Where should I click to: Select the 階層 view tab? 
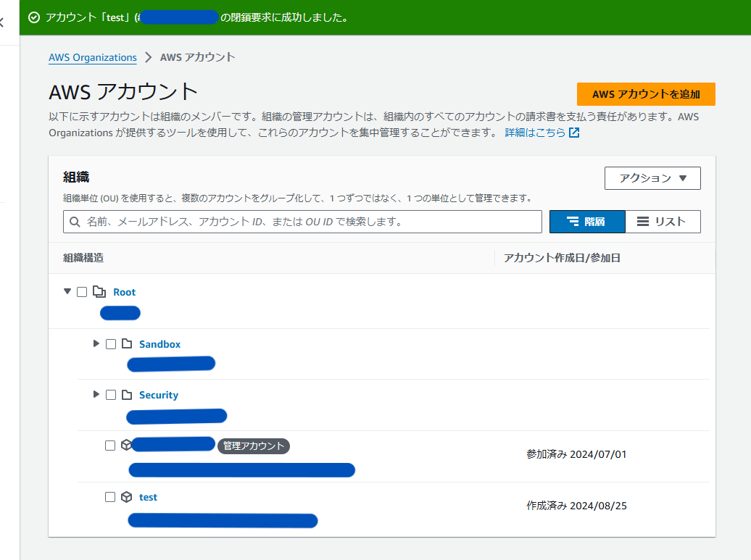[587, 222]
